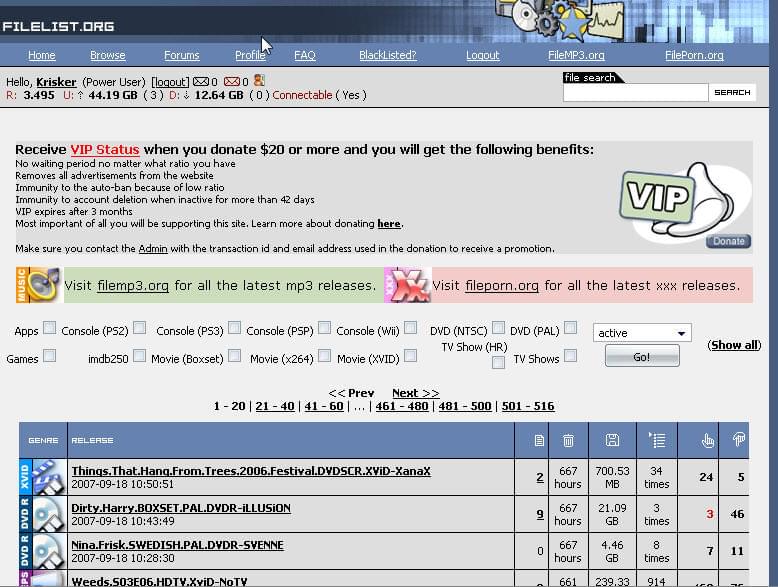Tick the Movie (Boxset) checkbox
Viewport: 778px width, 587px height.
235,356
